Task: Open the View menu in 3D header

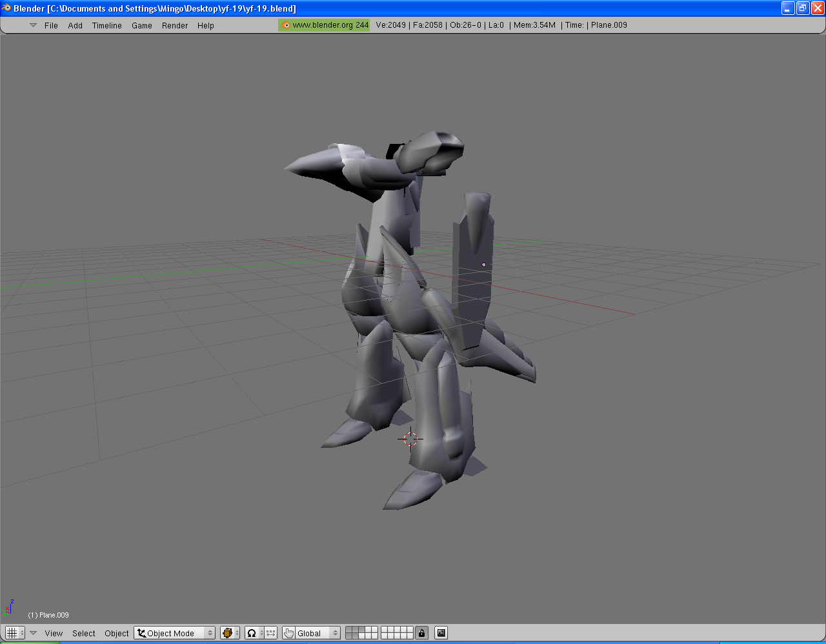Action: (54, 633)
